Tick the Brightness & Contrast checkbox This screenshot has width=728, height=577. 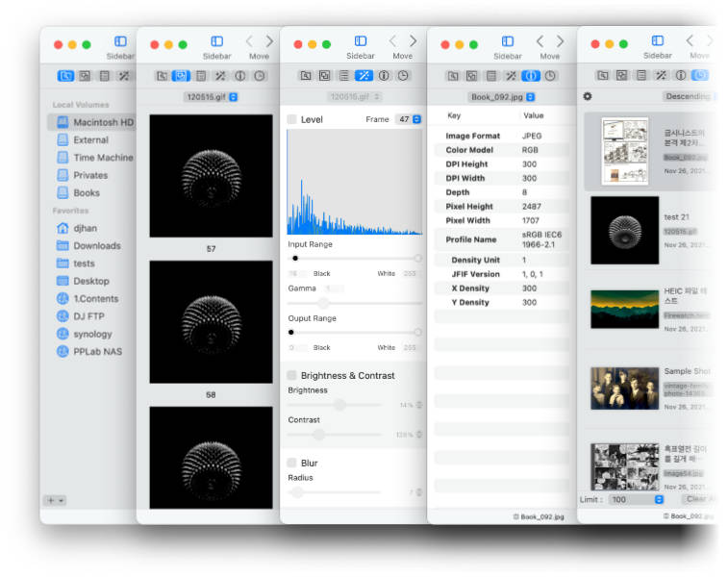click(x=292, y=375)
